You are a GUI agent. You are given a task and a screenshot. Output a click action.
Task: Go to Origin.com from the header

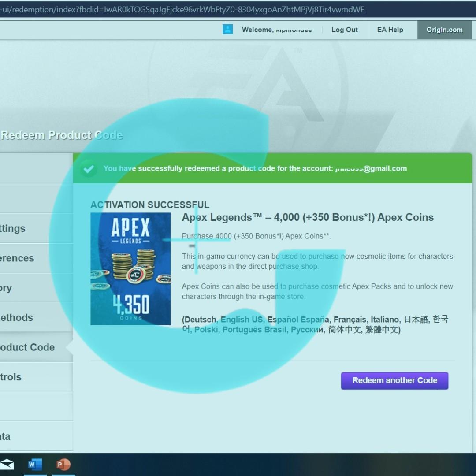point(444,30)
